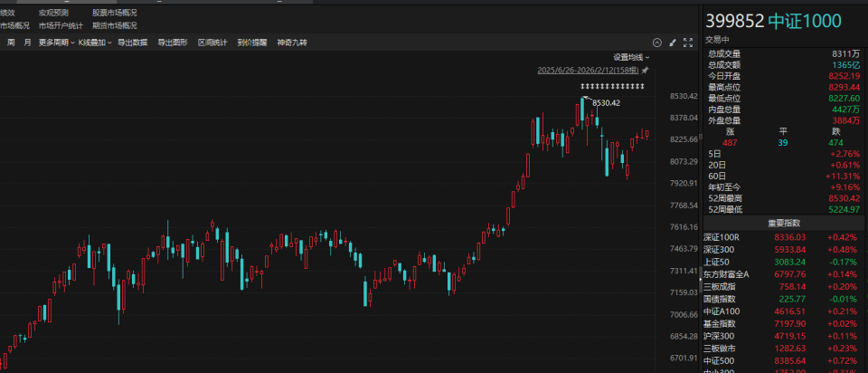This screenshot has width=868, height=373.
Task: Open 市场开户统计 menu item
Action: pos(61,25)
